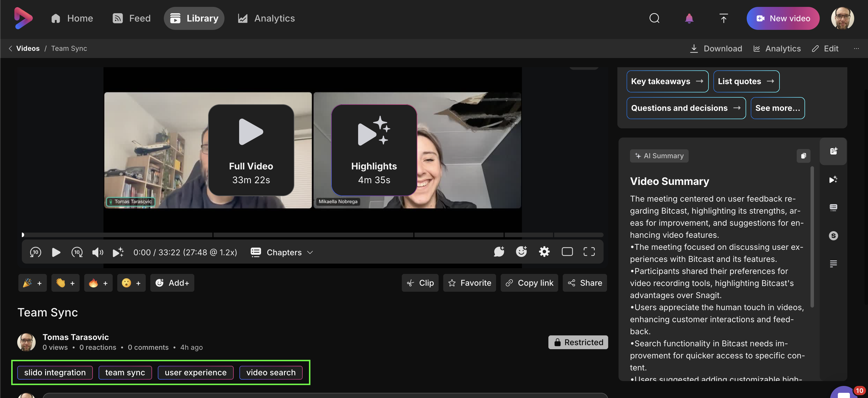Image resolution: width=868 pixels, height=398 pixels.
Task: Open AI notes sidebar tab icon
Action: coord(833,151)
